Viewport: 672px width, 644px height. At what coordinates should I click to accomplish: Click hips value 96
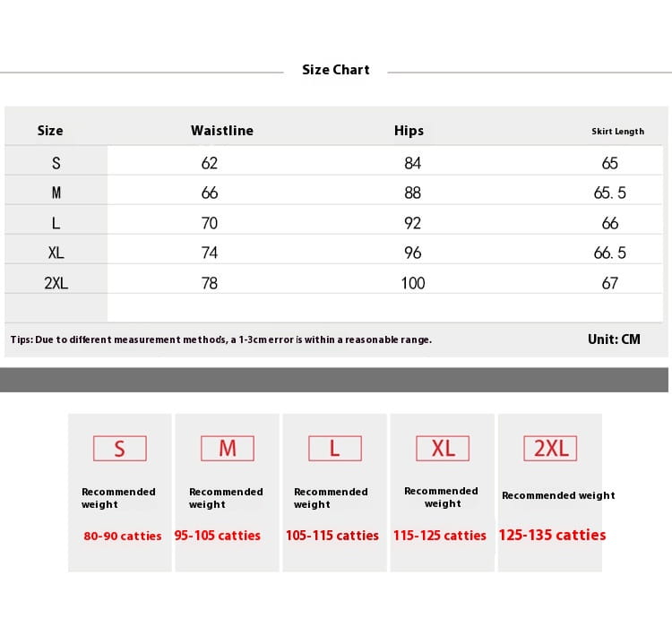[x=413, y=253]
